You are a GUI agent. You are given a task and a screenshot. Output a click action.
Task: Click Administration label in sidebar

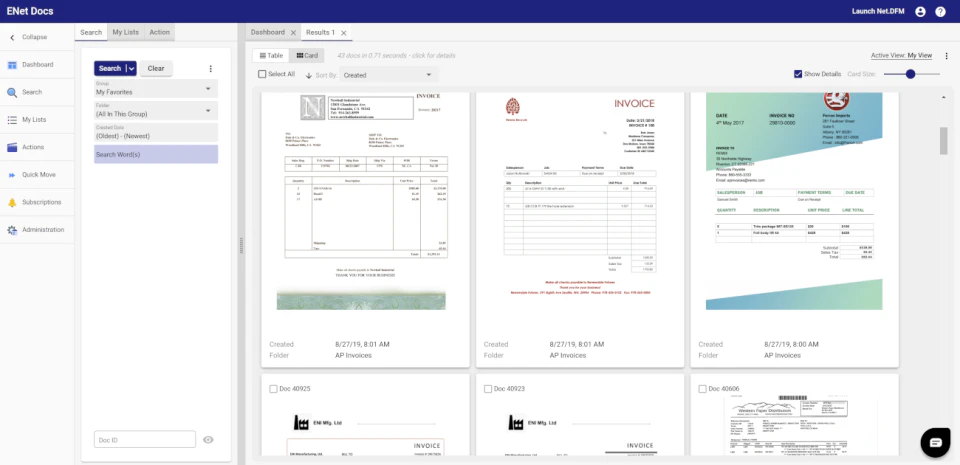coord(43,230)
